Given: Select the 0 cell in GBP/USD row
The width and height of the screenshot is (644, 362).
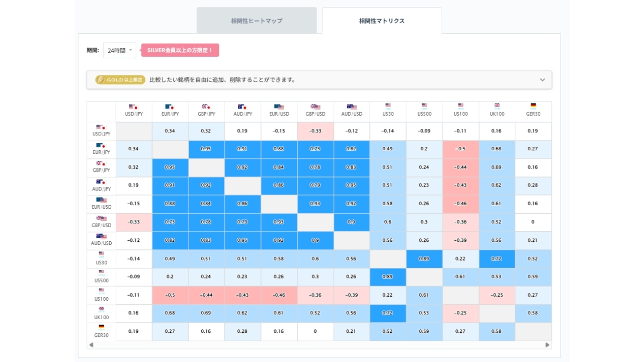Looking at the screenshot, I should click(533, 222).
